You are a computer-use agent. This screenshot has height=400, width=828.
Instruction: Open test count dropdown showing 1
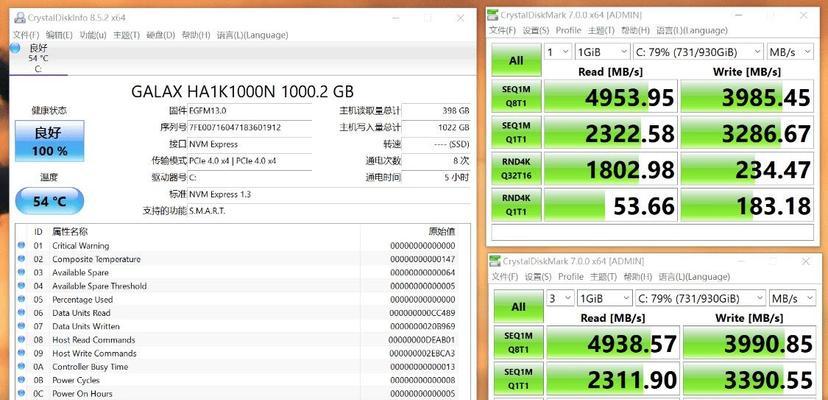tap(557, 51)
